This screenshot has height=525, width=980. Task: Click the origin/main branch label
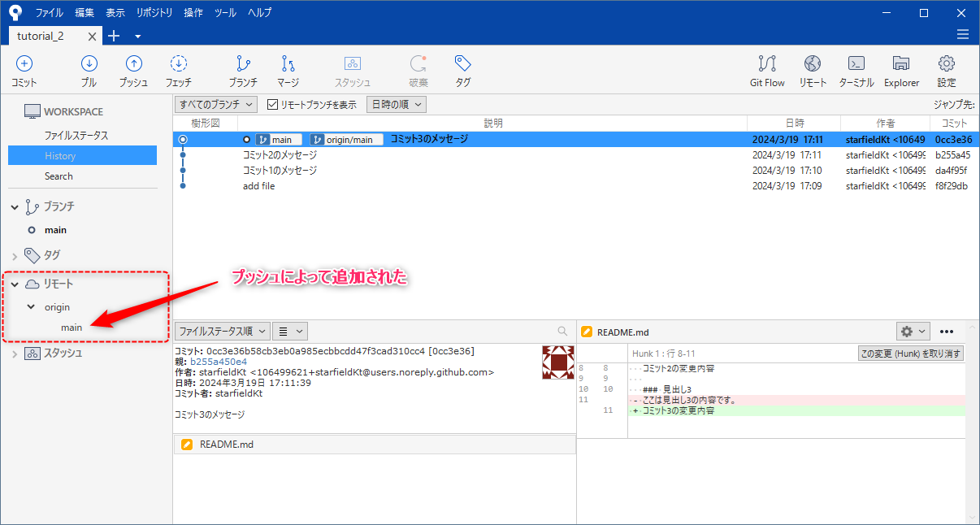[346, 140]
